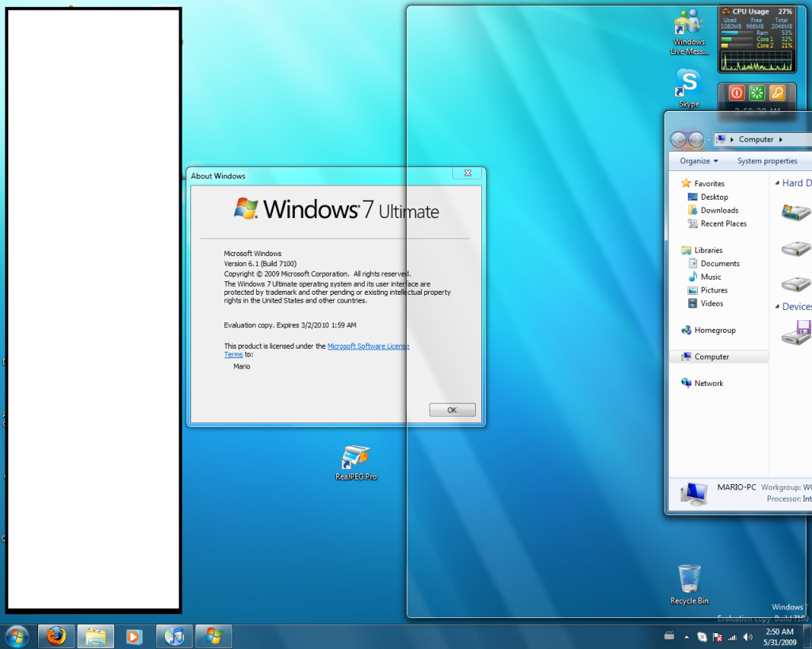Open the Music library
This screenshot has width=812, height=649.
(704, 277)
